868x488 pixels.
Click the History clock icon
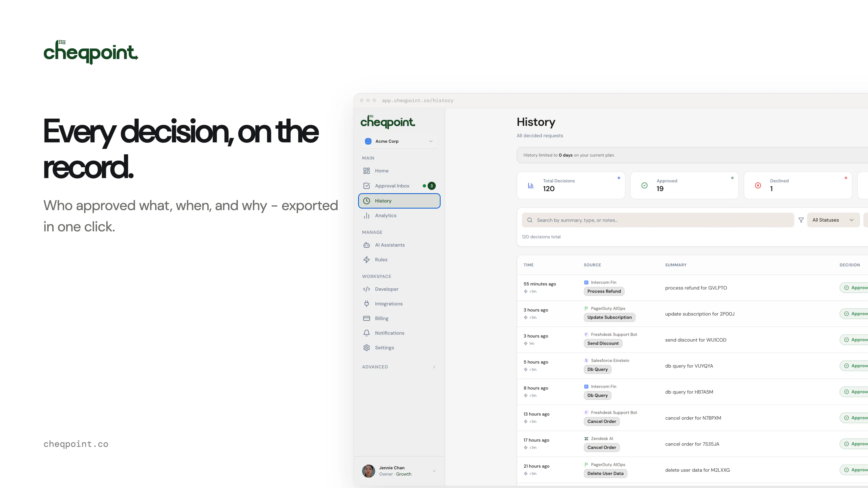pyautogui.click(x=366, y=201)
